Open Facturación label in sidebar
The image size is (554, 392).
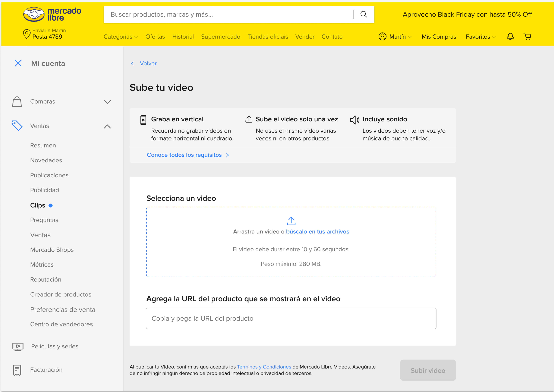click(x=46, y=370)
